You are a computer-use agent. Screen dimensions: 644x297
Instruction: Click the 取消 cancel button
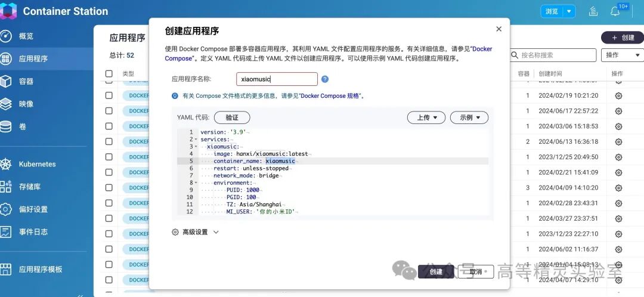(476, 271)
